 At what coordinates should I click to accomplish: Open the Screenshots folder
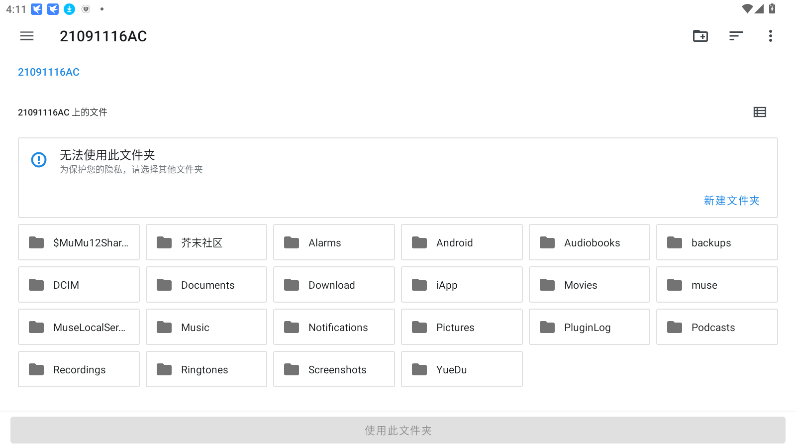[x=333, y=370]
